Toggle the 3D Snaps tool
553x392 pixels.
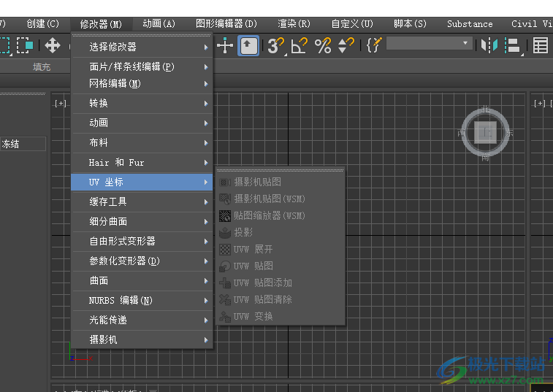click(276, 46)
